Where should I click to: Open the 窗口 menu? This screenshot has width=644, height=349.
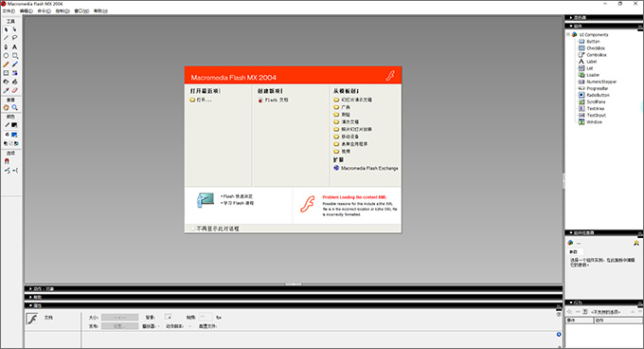point(81,11)
